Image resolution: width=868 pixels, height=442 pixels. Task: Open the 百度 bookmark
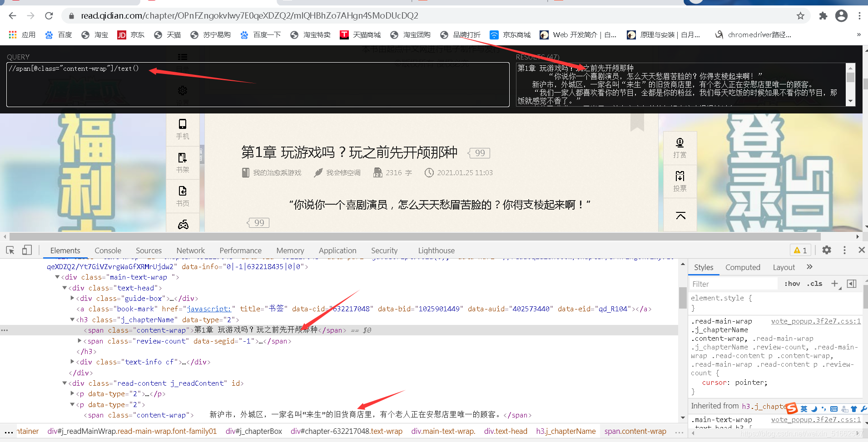tap(59, 35)
